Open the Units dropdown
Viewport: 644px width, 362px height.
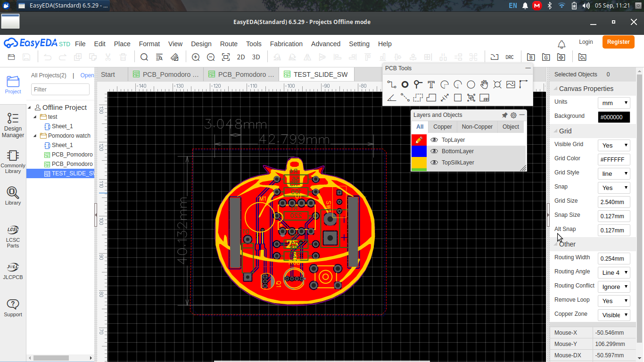point(614,103)
